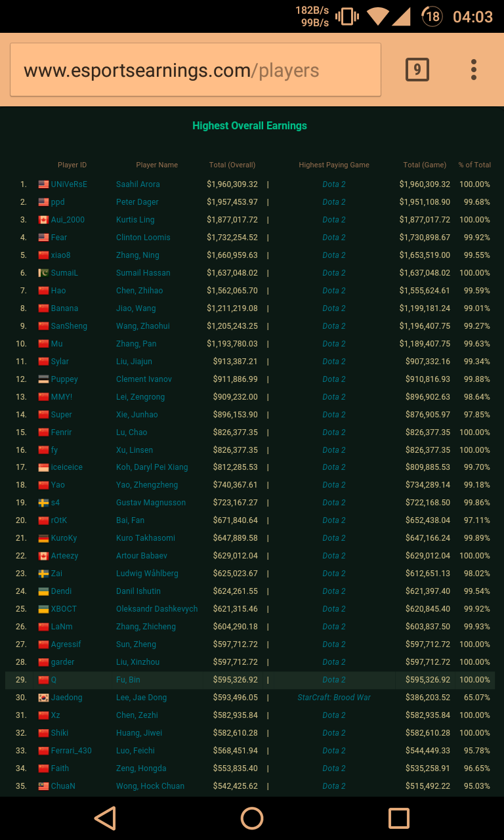The height and width of the screenshot is (840, 504).
Task: Tap the URL address bar
Action: click(x=196, y=70)
